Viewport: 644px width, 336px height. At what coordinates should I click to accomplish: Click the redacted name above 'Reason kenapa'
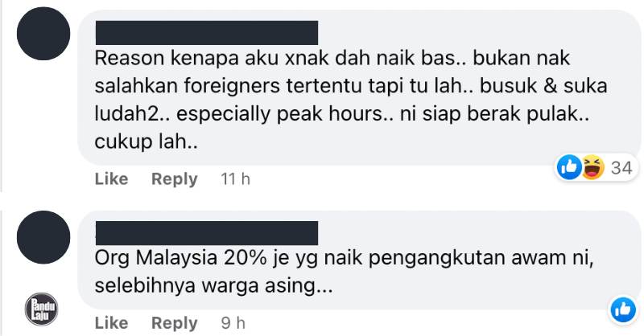point(207,33)
